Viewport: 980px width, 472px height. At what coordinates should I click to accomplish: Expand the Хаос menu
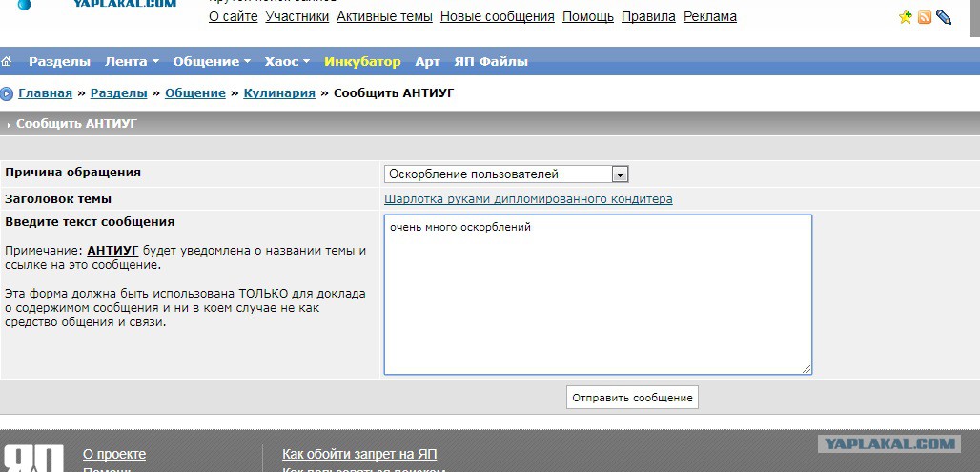[287, 61]
